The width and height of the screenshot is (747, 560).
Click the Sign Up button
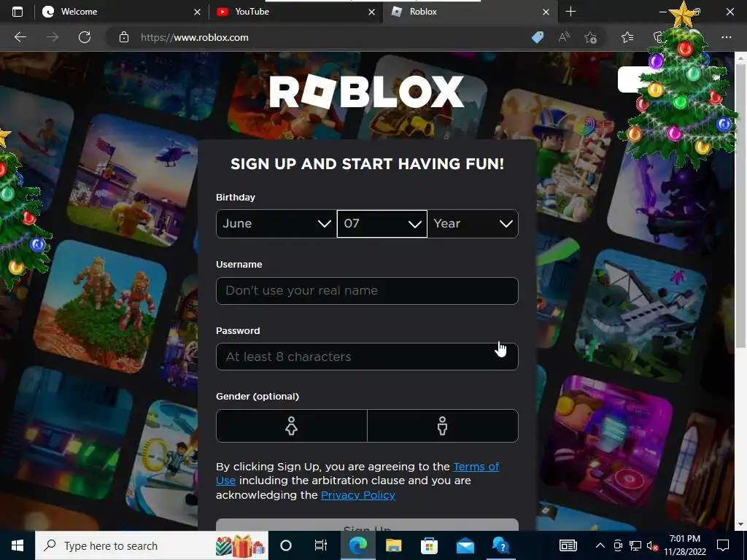pyautogui.click(x=367, y=525)
